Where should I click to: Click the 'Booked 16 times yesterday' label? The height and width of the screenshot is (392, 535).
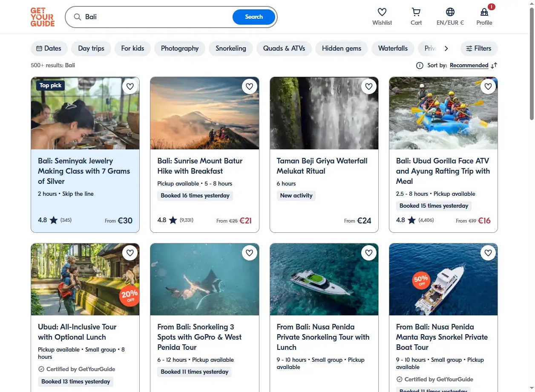pyautogui.click(x=195, y=196)
